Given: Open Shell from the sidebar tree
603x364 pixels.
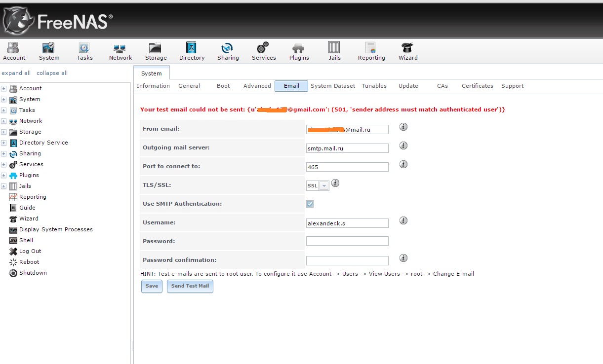Looking at the screenshot, I should (x=26, y=240).
